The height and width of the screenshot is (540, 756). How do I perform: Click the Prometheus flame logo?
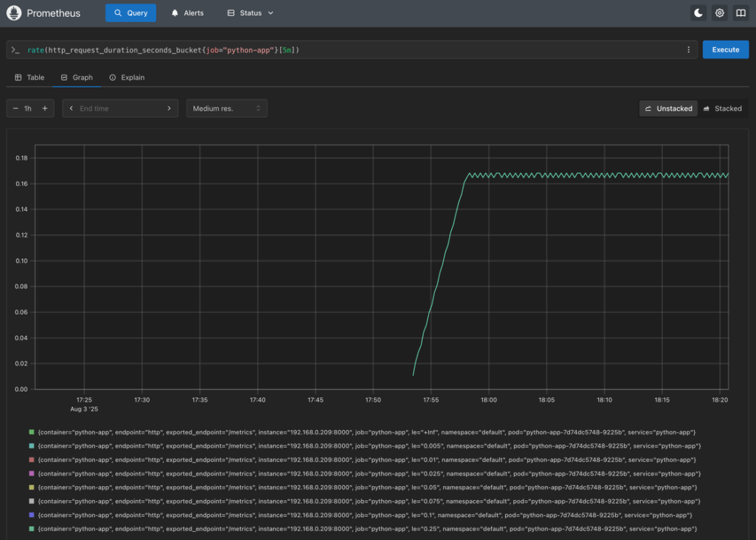[14, 13]
